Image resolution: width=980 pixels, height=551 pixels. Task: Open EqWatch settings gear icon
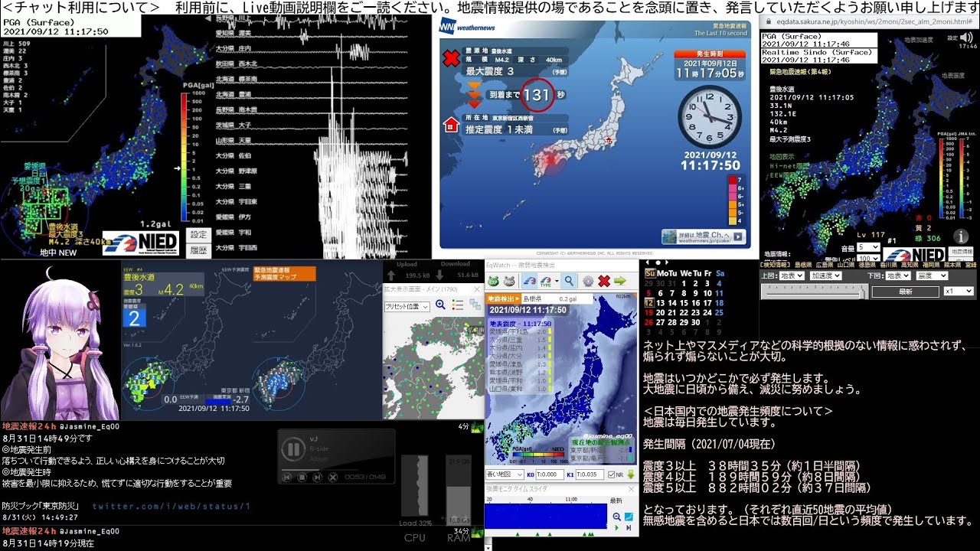(588, 281)
